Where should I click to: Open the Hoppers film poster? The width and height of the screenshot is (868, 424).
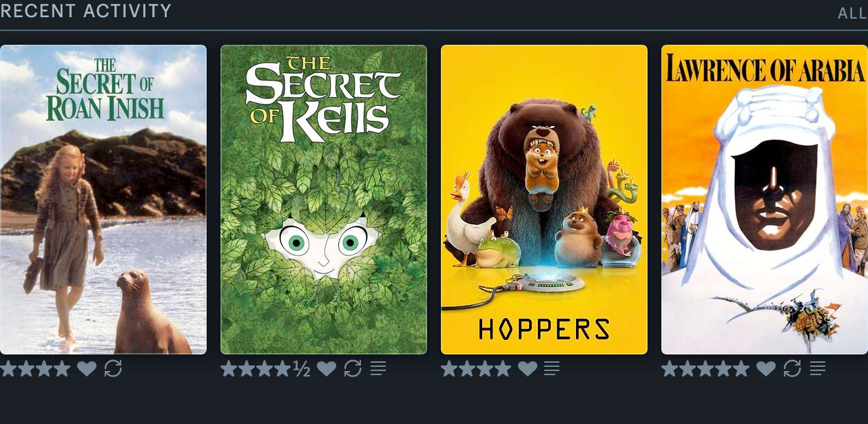pyautogui.click(x=544, y=200)
